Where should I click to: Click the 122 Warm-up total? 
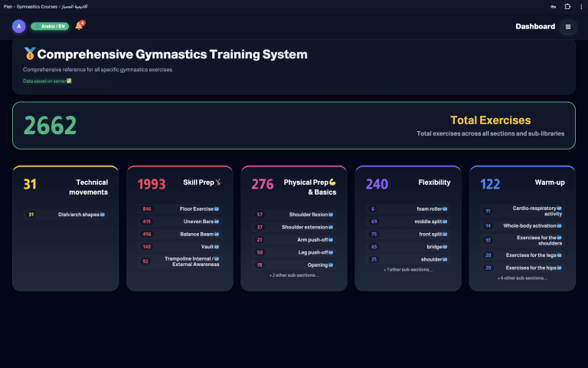pos(490,184)
